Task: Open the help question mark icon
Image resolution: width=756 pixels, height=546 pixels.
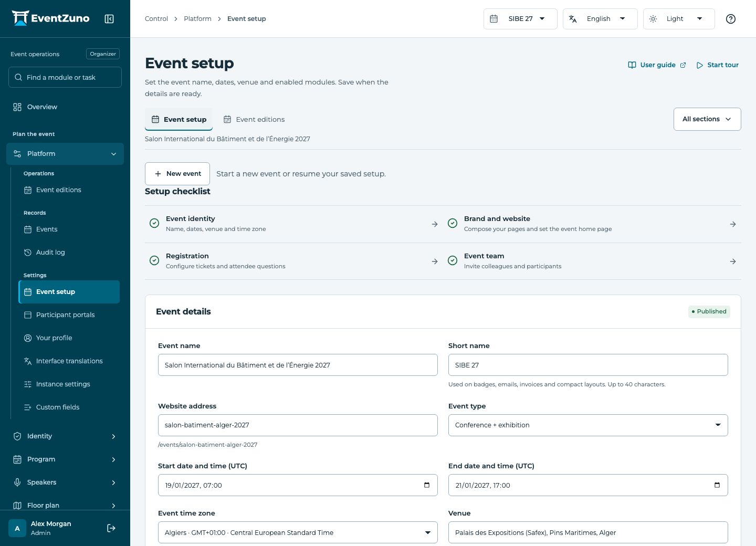Action: [730, 19]
